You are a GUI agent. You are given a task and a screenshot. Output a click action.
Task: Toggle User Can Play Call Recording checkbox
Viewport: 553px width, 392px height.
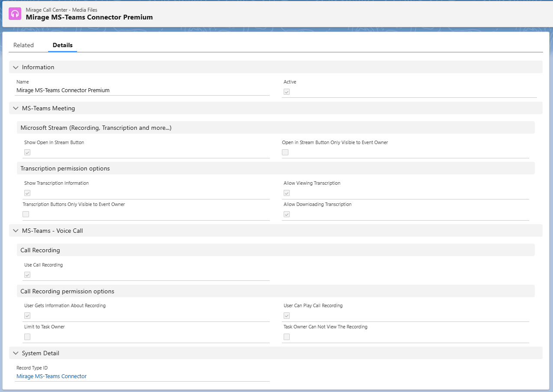287,315
